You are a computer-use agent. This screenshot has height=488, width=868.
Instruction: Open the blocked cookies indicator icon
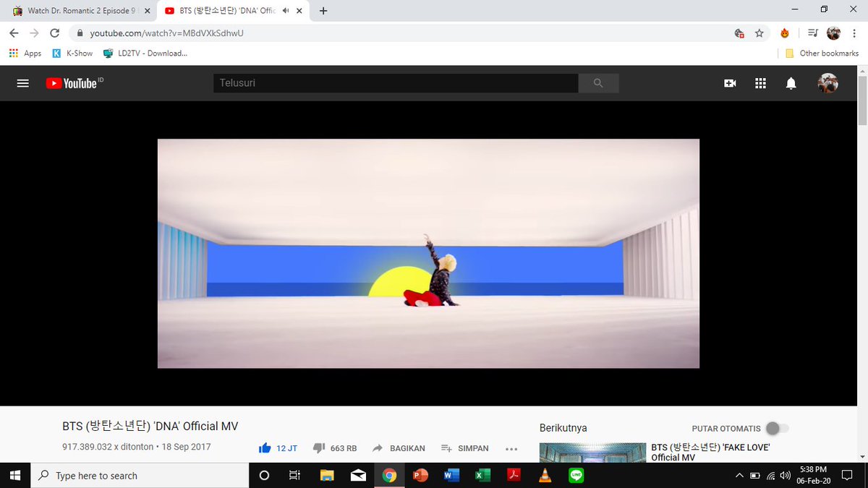739,33
